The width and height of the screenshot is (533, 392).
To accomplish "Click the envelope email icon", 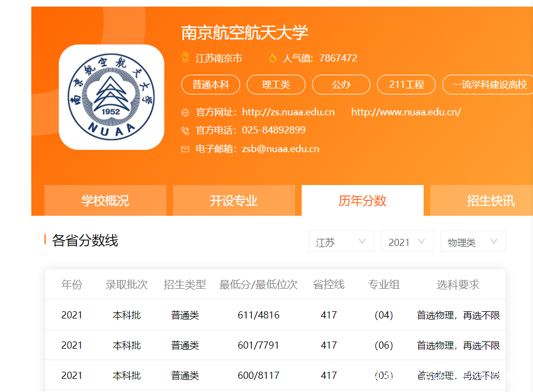I will pos(185,149).
